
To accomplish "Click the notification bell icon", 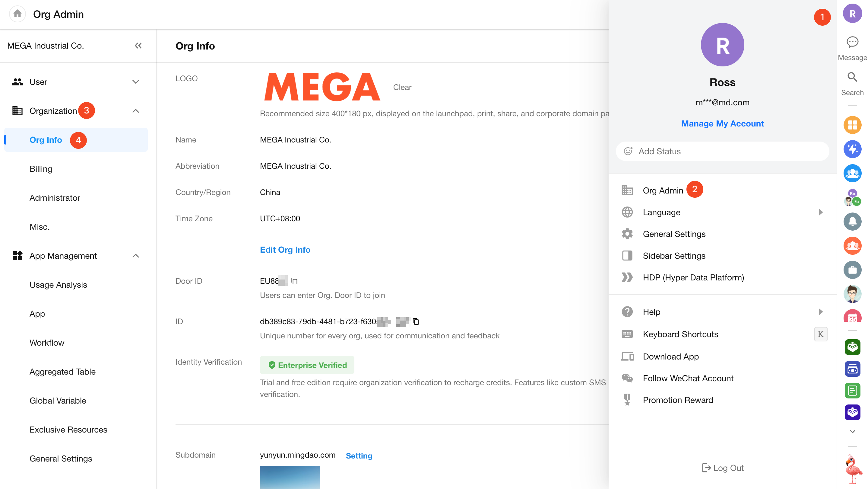I will pyautogui.click(x=852, y=221).
